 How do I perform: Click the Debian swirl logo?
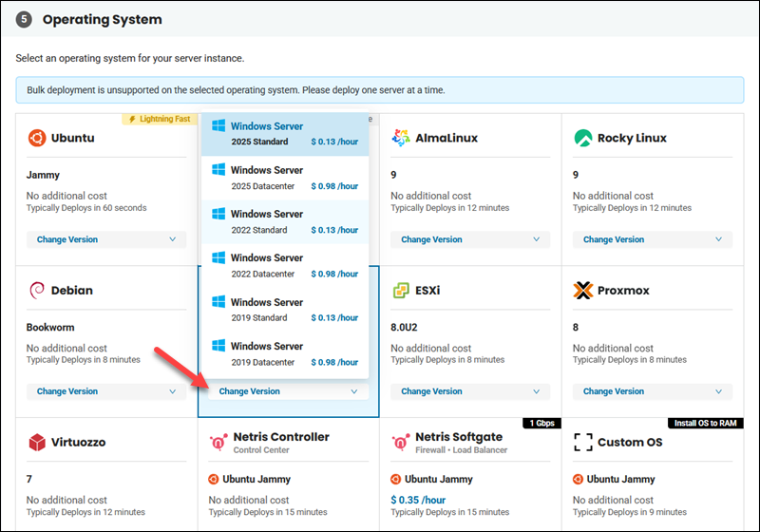37,291
